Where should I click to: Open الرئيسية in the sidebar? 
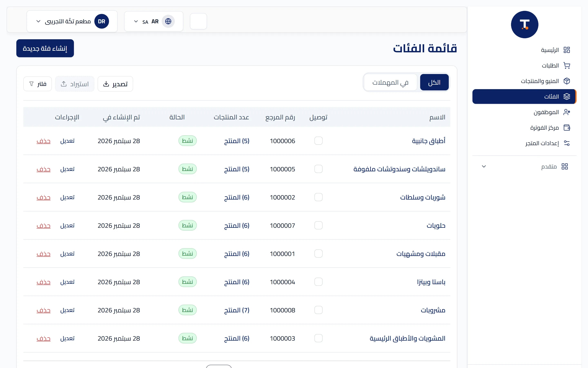click(524, 50)
